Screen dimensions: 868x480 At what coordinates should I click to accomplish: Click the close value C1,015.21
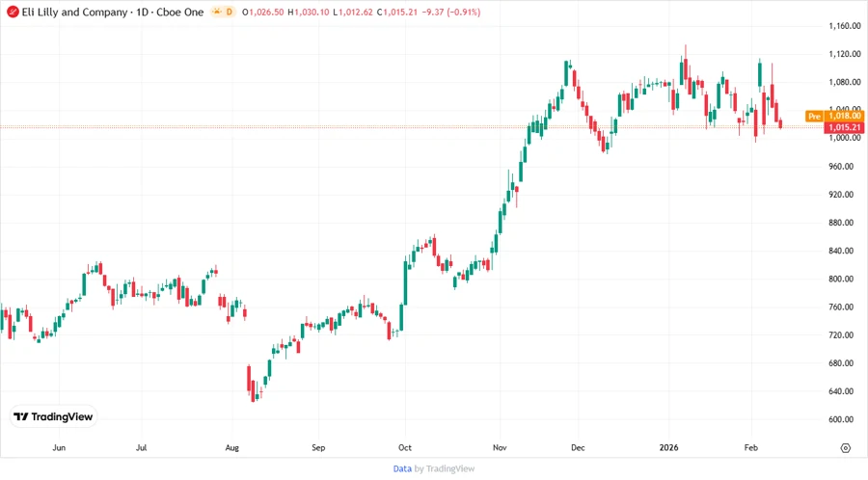click(x=397, y=12)
